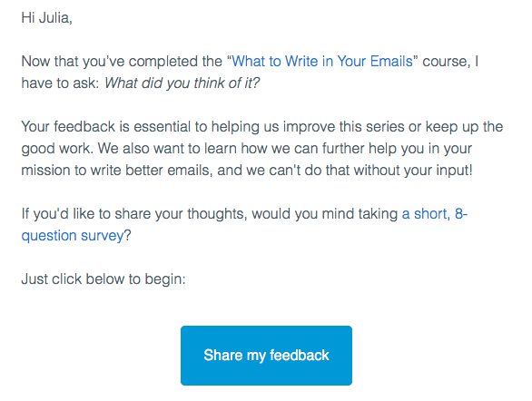Click the phrase "mission to write better emails"
The width and height of the screenshot is (532, 401).
[115, 171]
